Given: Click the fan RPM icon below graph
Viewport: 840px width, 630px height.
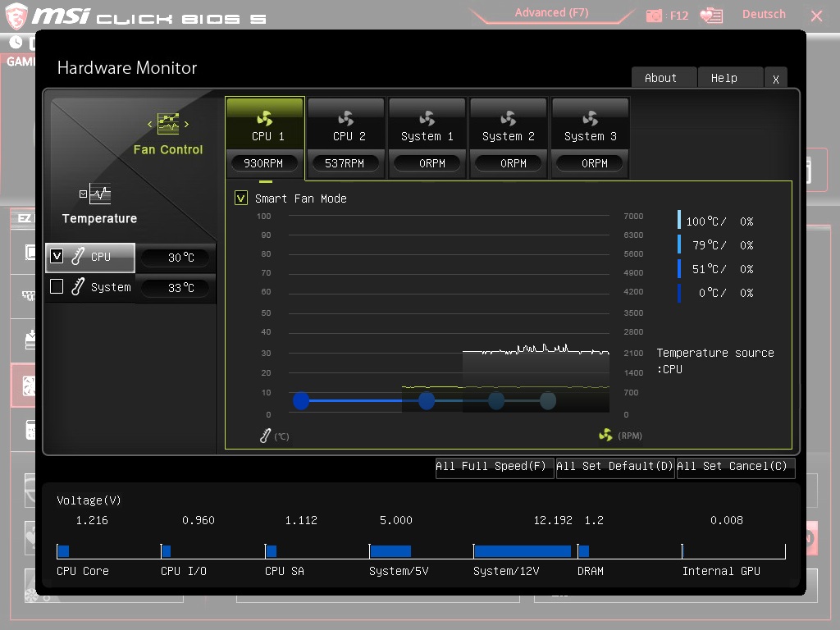Looking at the screenshot, I should click(605, 435).
